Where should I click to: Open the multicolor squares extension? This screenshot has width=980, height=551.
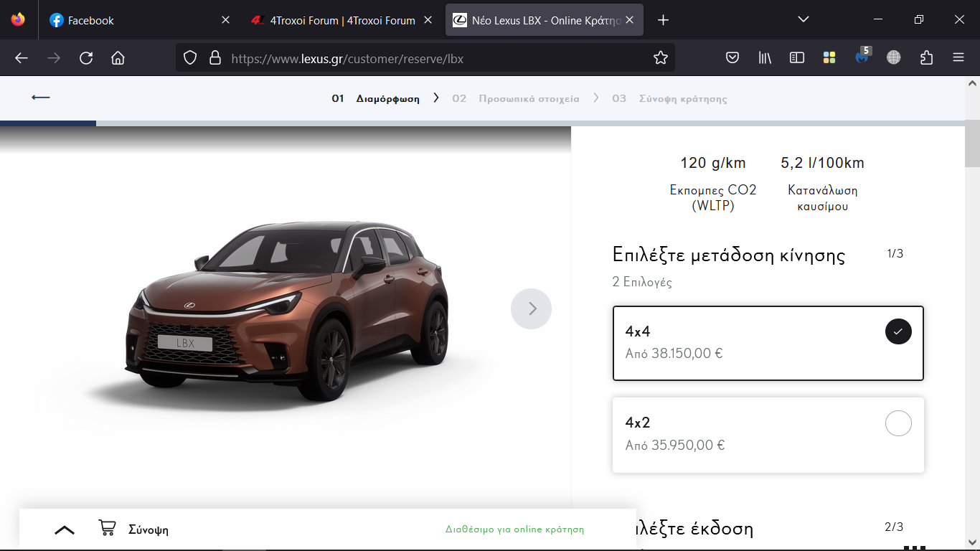pyautogui.click(x=829, y=58)
